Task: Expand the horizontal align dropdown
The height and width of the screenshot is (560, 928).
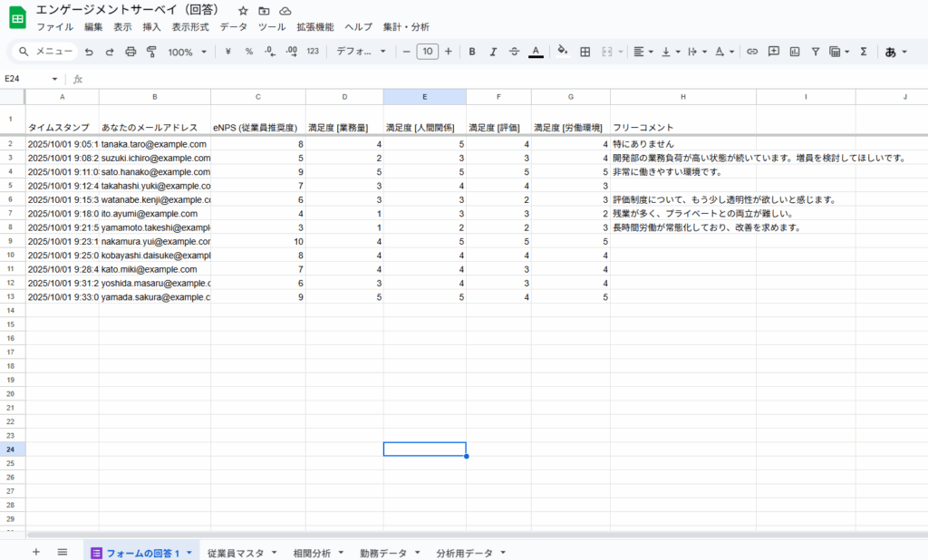Action: point(643,52)
